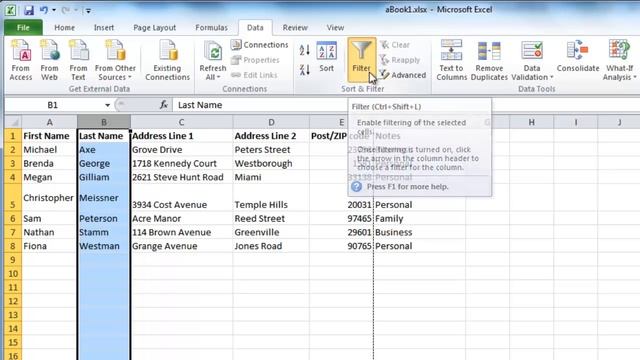
Task: Click cell containing Michael
Action: pos(49,150)
